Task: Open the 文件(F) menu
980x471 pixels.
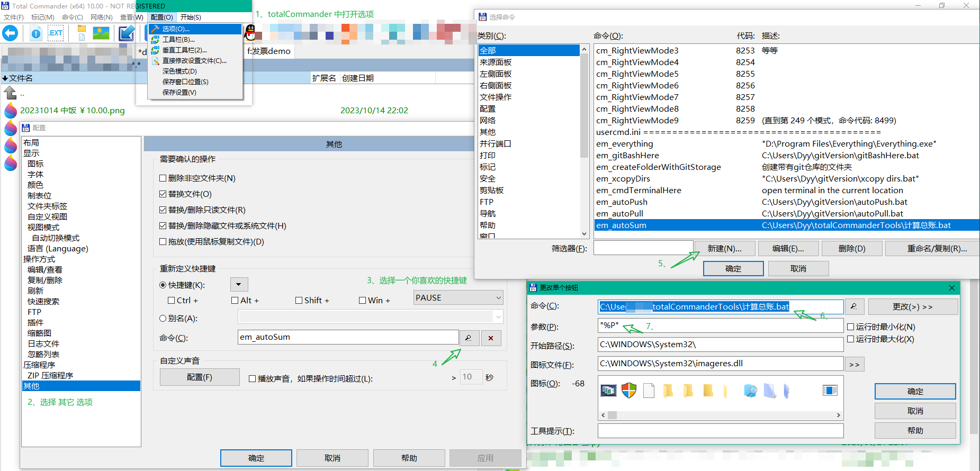Action: tap(14, 17)
